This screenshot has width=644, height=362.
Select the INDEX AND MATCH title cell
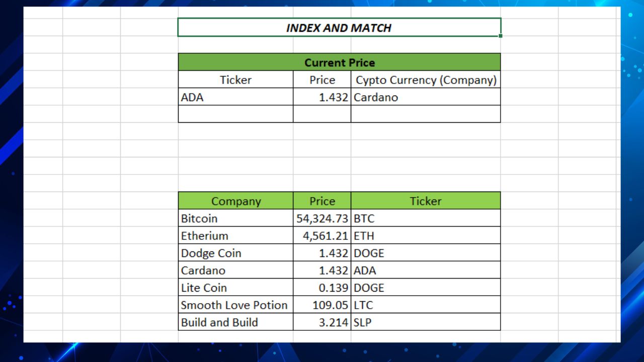[x=339, y=28]
